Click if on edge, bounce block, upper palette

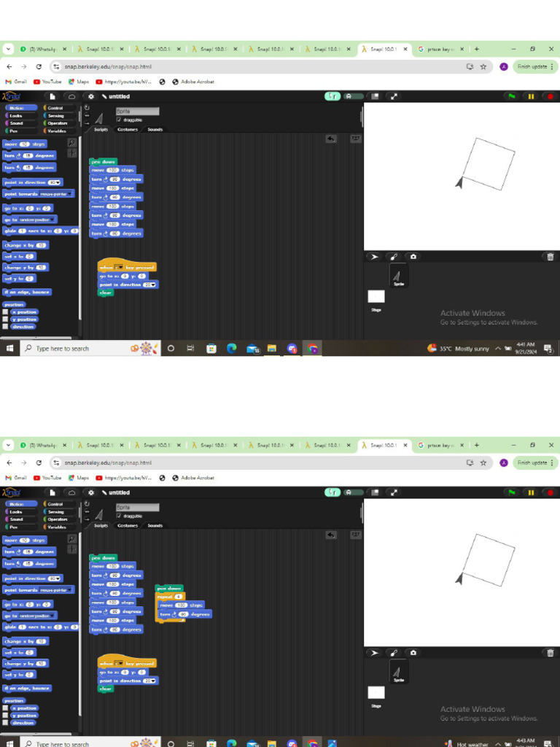tap(27, 292)
